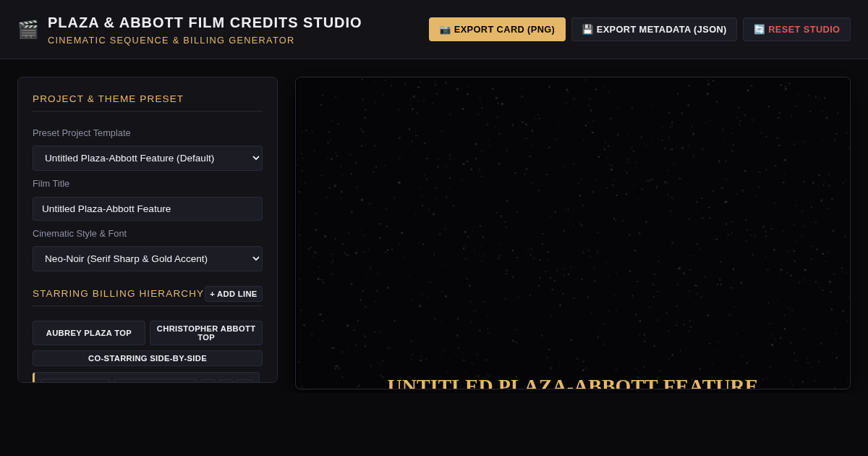The width and height of the screenshot is (868, 456).
Task: Click the Plaza & Abbott Film Credits Studio heading
Action: (205, 22)
